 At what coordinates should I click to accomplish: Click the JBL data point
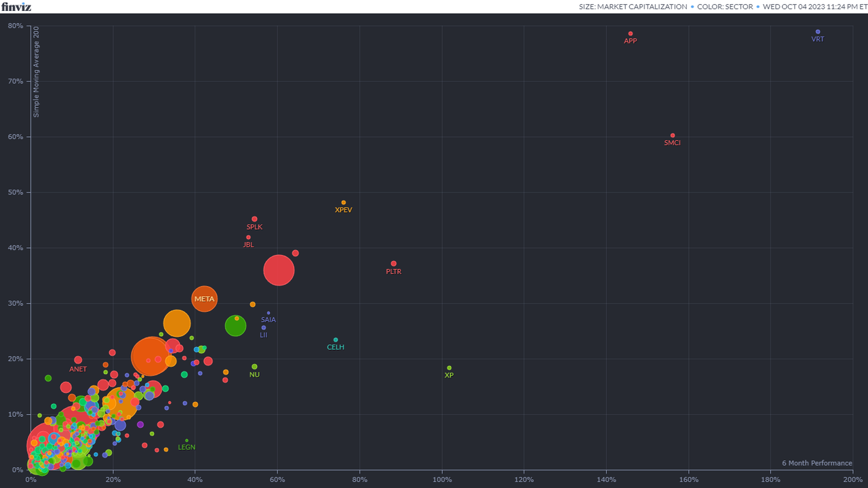[248, 237]
